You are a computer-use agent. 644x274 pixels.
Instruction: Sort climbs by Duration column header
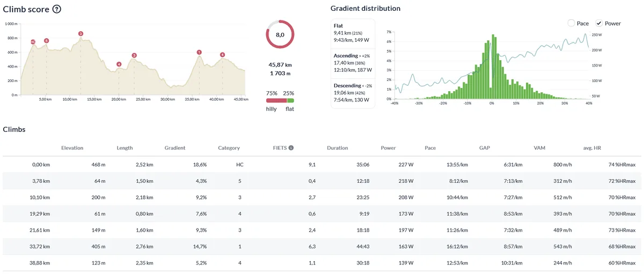(x=337, y=148)
